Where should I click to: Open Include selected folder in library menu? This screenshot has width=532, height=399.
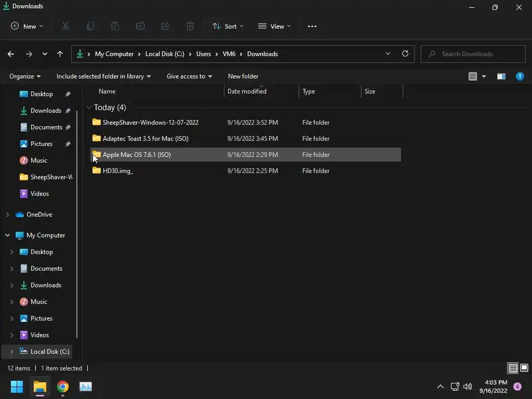[103, 76]
